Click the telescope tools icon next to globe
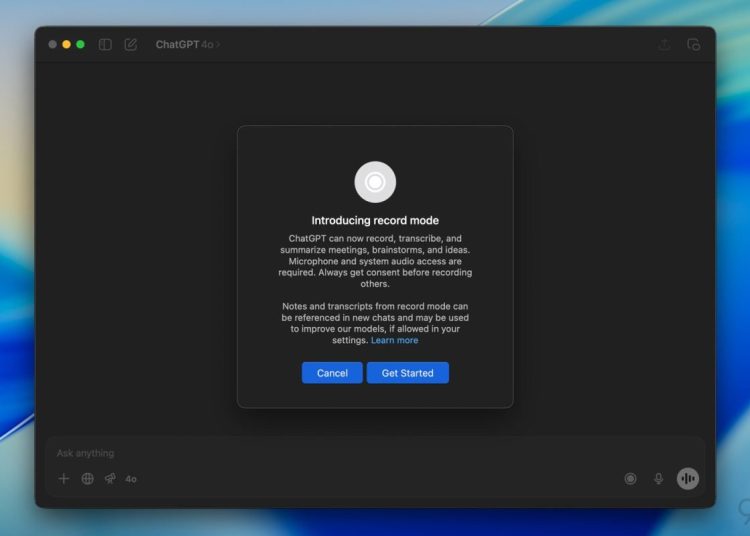The image size is (750, 536). (x=110, y=479)
